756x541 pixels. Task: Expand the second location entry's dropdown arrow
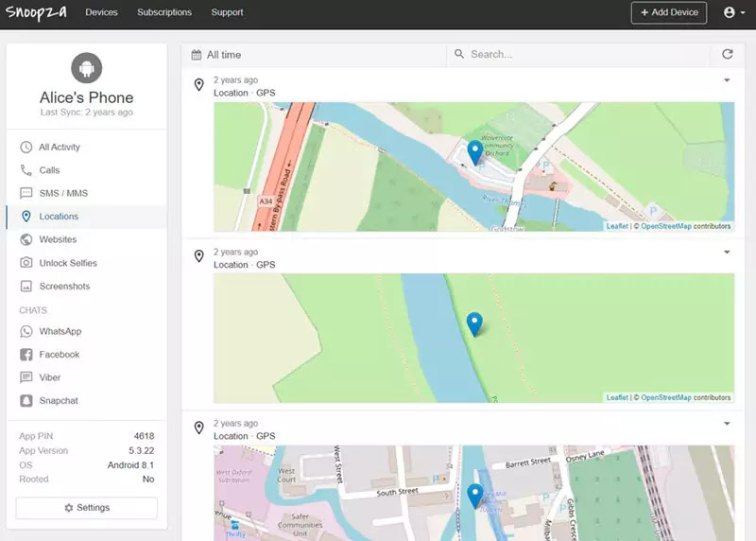pos(727,252)
